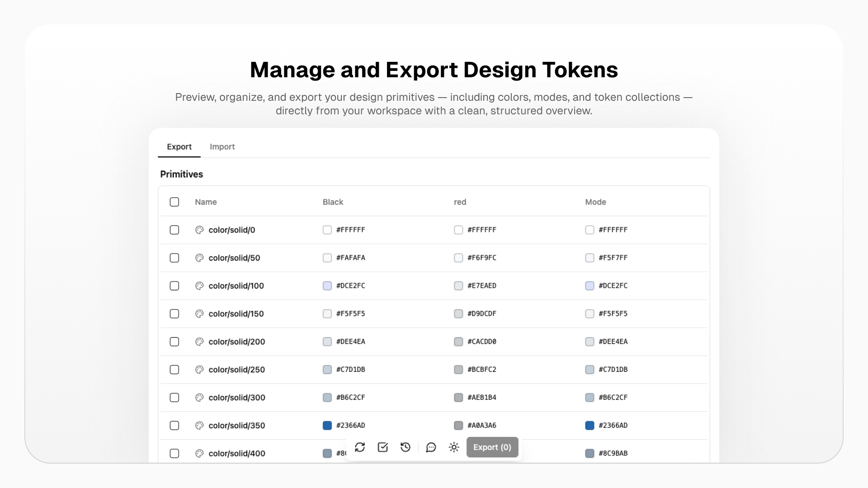The image size is (868, 488).
Task: Click the select-all checkmark icon in toolbar
Action: pyautogui.click(x=383, y=447)
